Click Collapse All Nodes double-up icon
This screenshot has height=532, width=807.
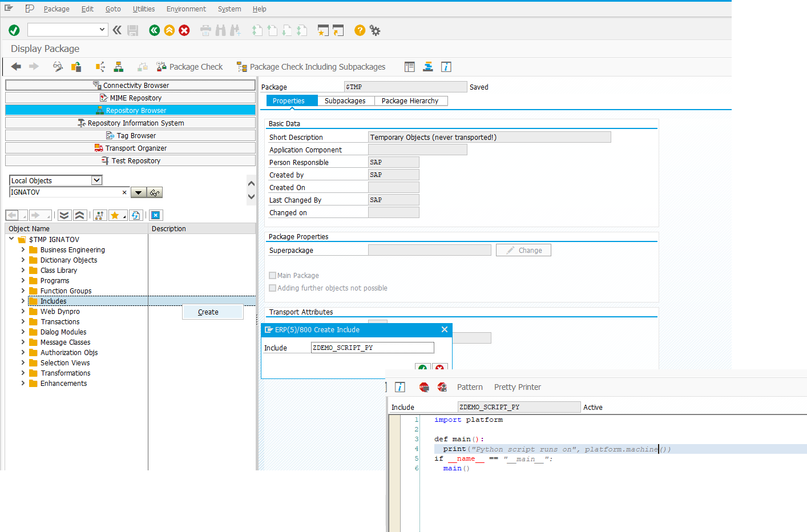click(x=79, y=215)
